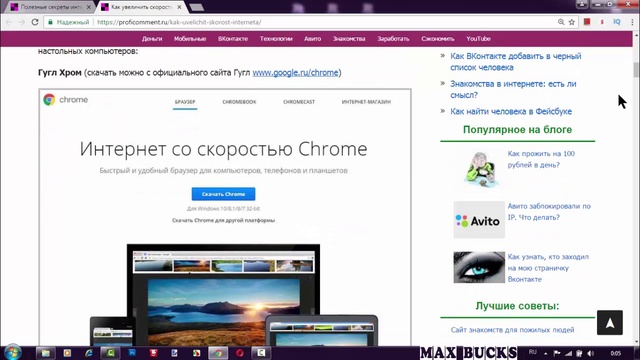
Task: Click the taskbar clock showing 0:05
Action: [616, 353]
